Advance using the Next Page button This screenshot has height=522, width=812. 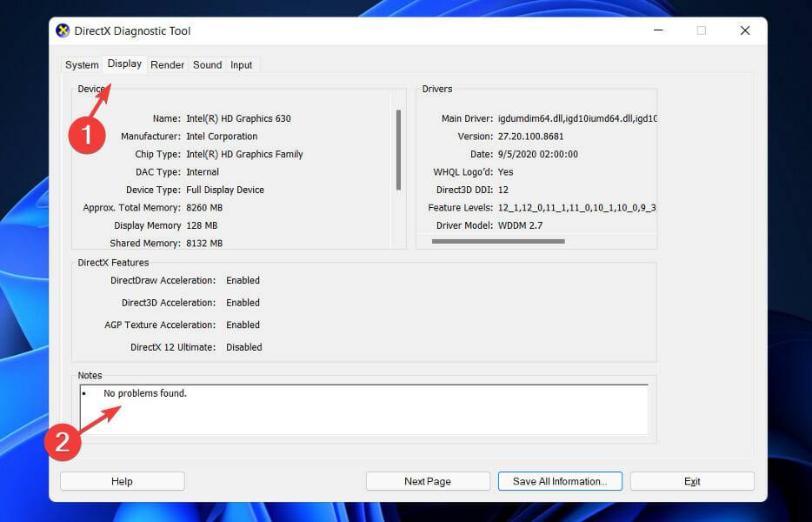[428, 480]
